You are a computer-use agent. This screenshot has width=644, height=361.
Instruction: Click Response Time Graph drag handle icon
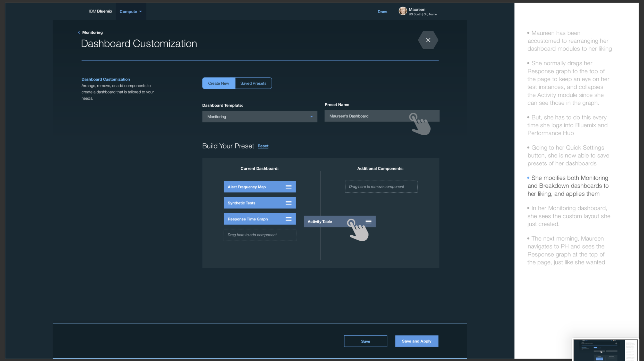[x=288, y=219]
